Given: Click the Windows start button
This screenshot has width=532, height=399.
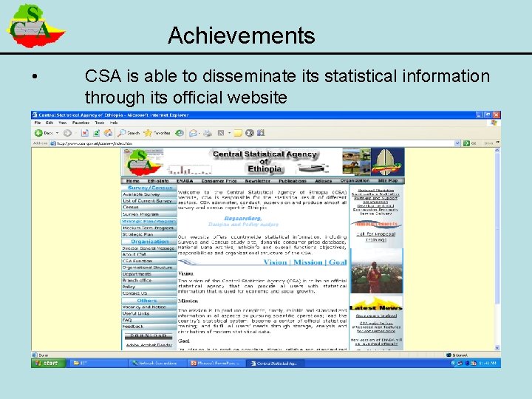Looking at the screenshot, I should (48, 363).
